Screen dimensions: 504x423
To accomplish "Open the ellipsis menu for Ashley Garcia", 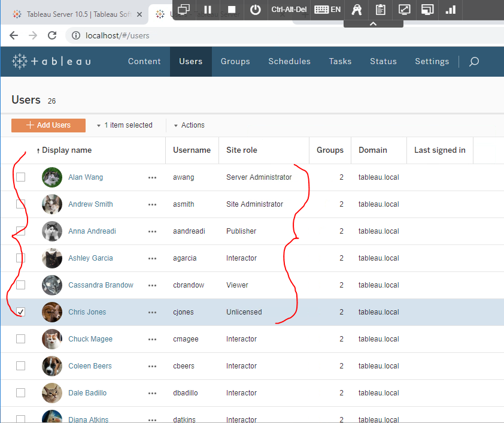I will coord(153,259).
